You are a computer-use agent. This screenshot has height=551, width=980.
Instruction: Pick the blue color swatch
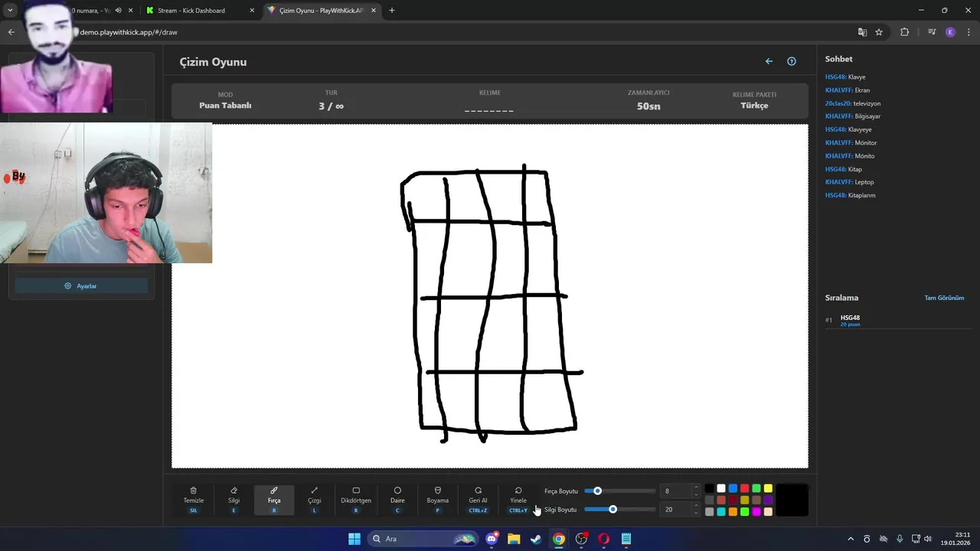point(733,488)
